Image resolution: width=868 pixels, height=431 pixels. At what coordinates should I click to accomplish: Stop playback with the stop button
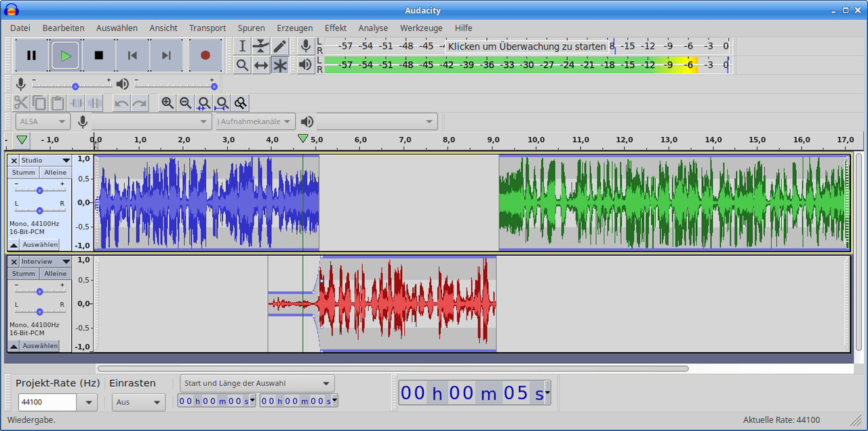point(98,56)
